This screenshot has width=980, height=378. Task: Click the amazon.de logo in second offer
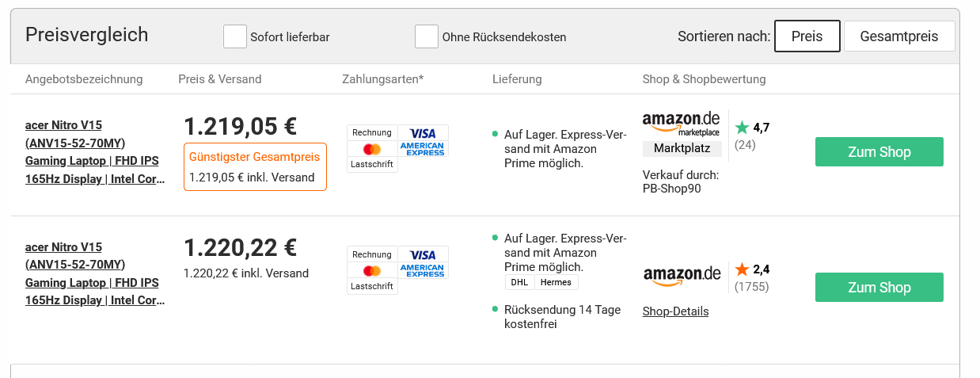pyautogui.click(x=682, y=274)
